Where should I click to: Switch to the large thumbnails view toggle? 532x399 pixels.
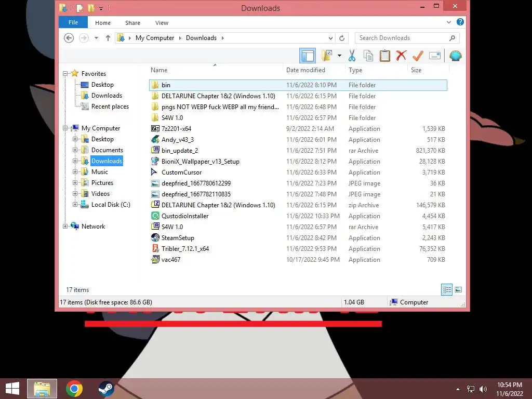tap(458, 289)
